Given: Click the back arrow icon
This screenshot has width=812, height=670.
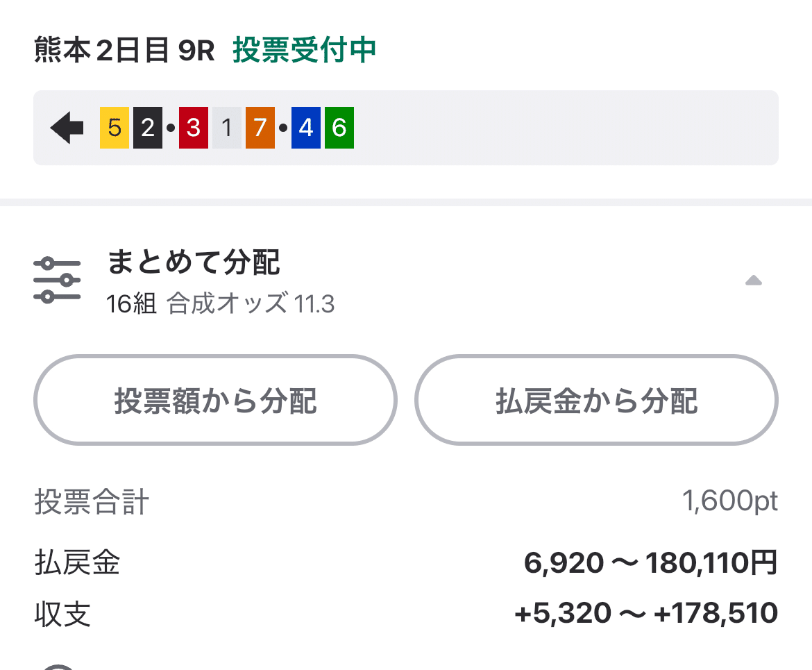Looking at the screenshot, I should click(x=65, y=128).
